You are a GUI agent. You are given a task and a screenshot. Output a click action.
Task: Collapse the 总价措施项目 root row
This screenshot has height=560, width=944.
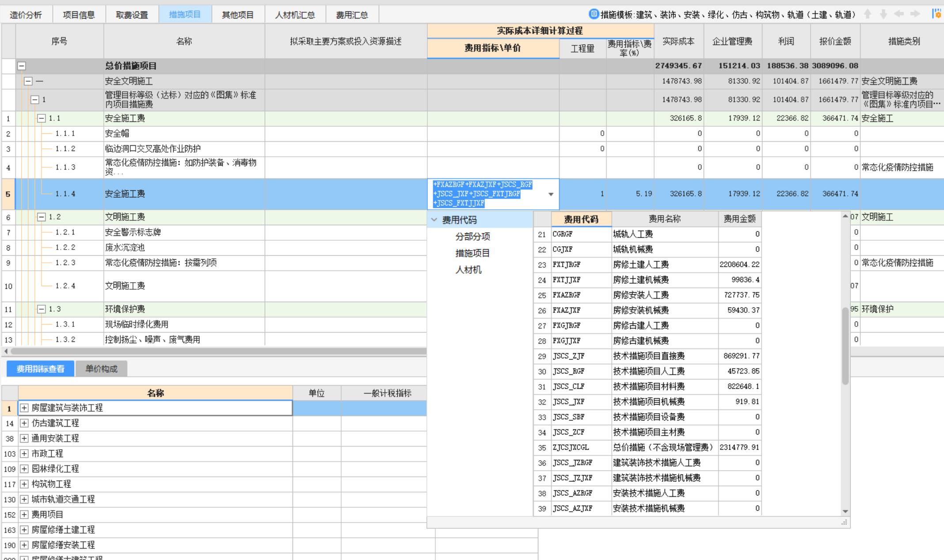[21, 66]
